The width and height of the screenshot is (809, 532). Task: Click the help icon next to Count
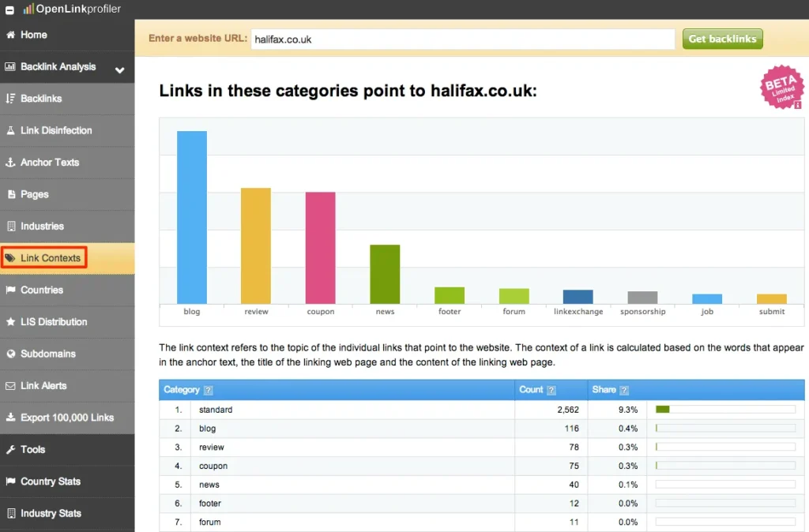coord(551,390)
